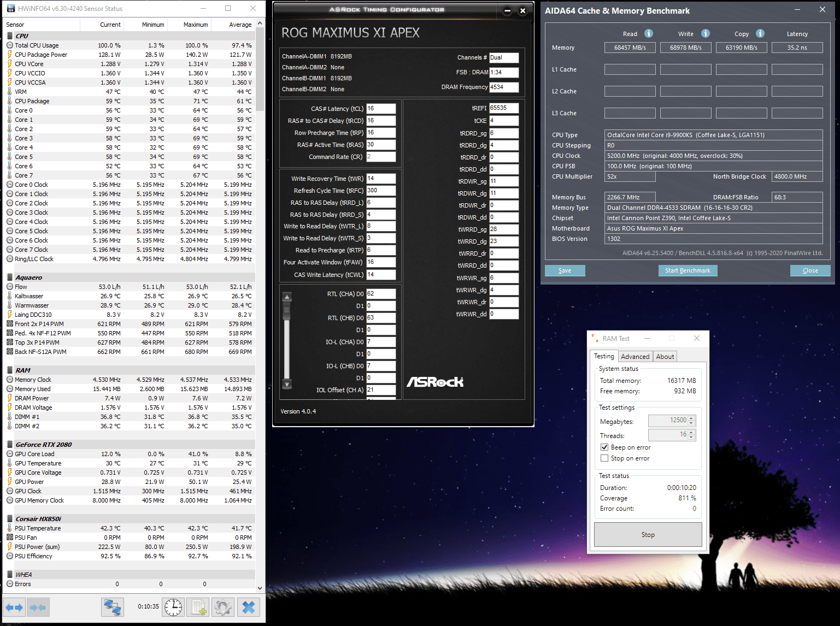Click the Minimum column header in HWiNFO
This screenshot has height=626, width=840.
coord(145,25)
